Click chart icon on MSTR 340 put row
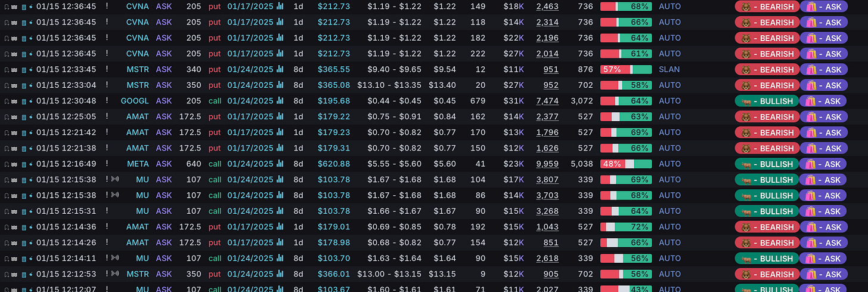Image resolution: width=868 pixels, height=292 pixels. point(280,69)
